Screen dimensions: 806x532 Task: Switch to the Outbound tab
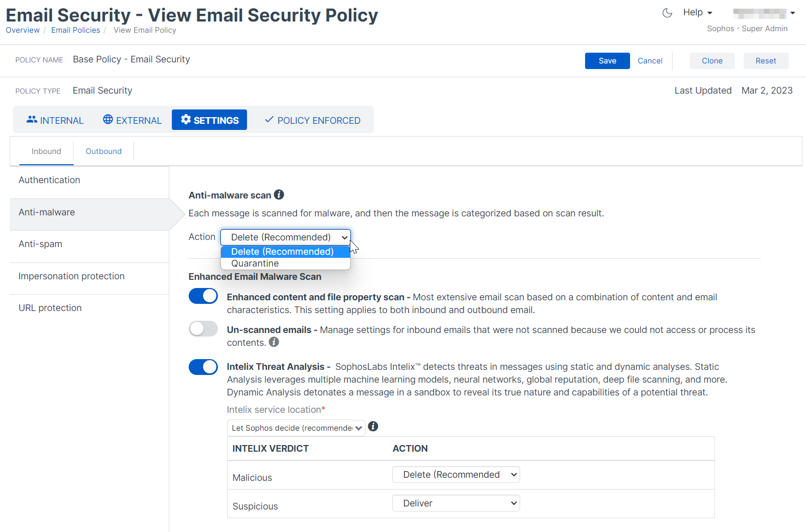(x=103, y=151)
